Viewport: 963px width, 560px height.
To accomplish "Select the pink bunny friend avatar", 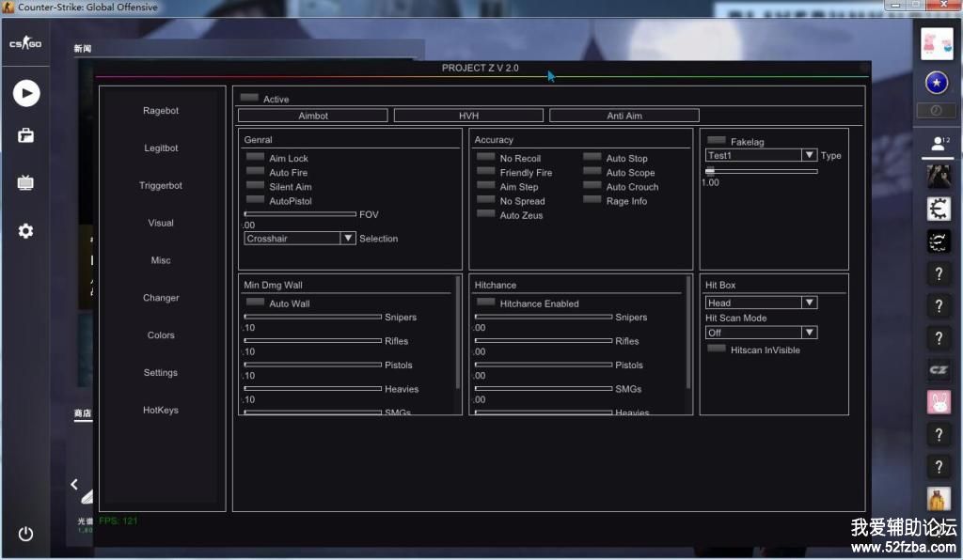I will [x=939, y=402].
